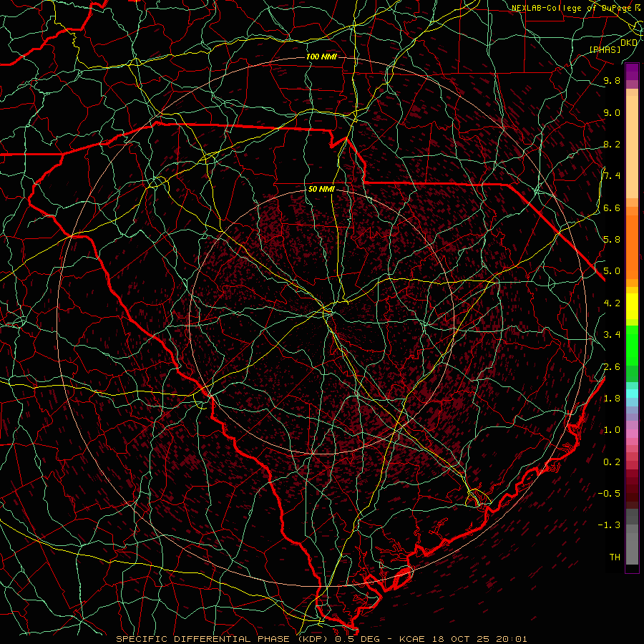Click the 0.2 value on the color scale
644x644 pixels.
pyautogui.click(x=612, y=462)
